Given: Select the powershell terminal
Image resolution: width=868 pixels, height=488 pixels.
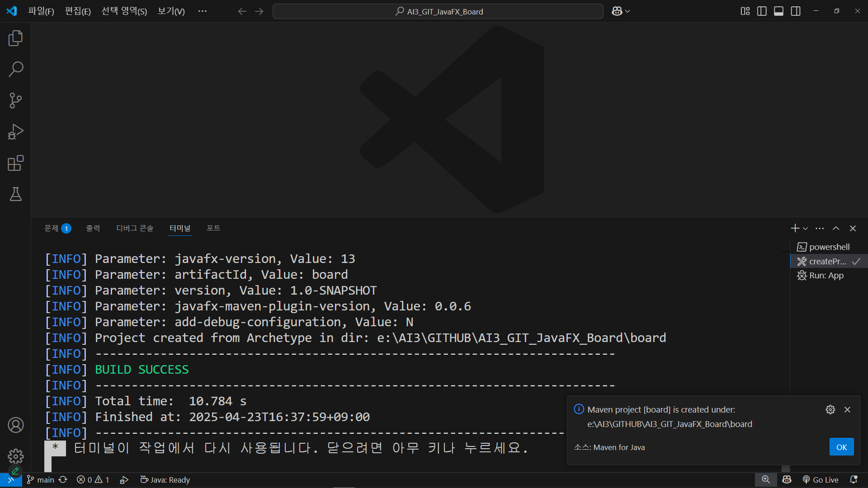Looking at the screenshot, I should pos(829,247).
